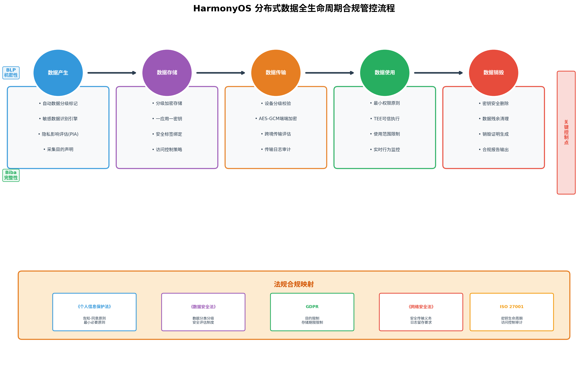The height and width of the screenshot is (367, 588).
Task: Click the text 日志留存要求
Action: [421, 322]
